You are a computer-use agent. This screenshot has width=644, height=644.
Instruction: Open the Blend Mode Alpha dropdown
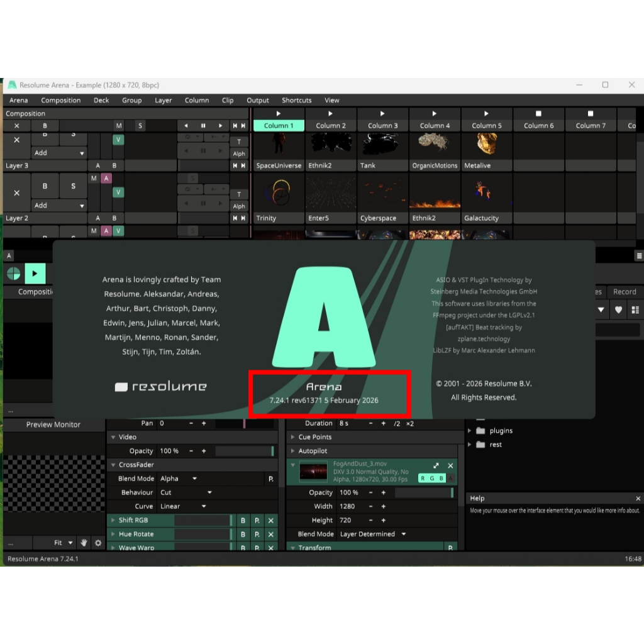pos(179,479)
